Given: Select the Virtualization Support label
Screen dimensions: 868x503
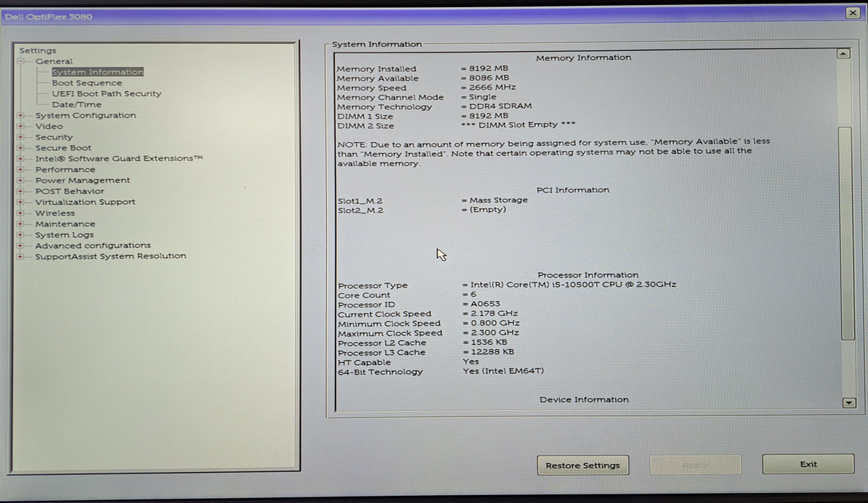Looking at the screenshot, I should 86,202.
